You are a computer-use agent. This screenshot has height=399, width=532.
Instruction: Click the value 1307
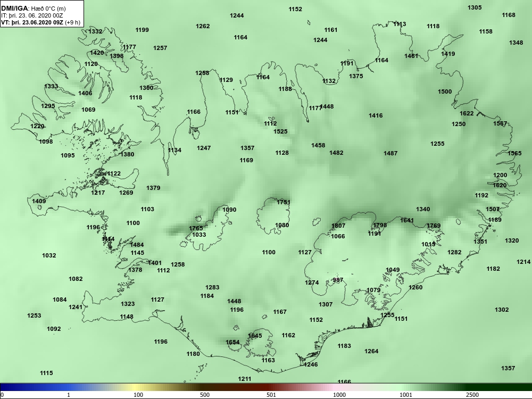click(326, 304)
